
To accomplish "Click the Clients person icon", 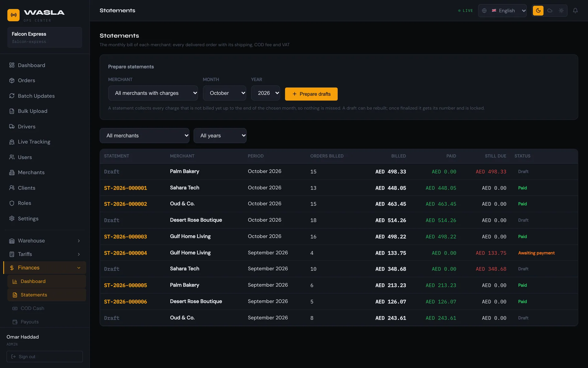I will point(12,188).
